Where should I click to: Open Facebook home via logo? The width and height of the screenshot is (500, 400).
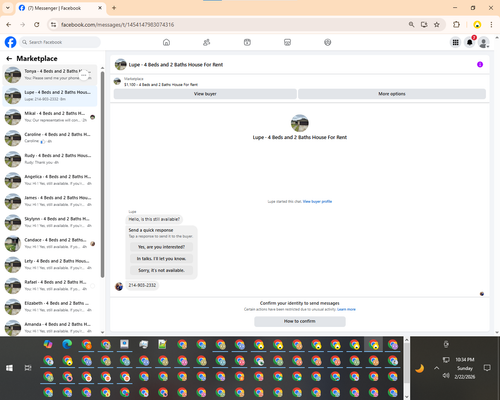tap(10, 42)
